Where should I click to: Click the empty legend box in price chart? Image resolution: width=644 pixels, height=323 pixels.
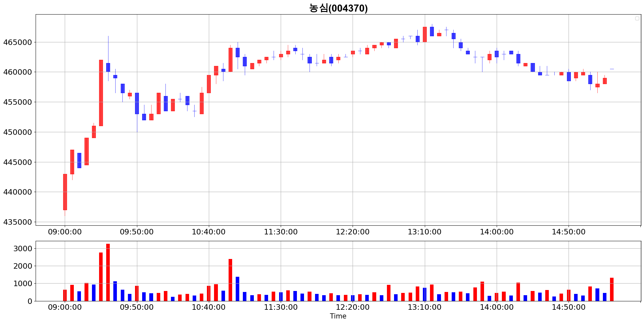(637, 18)
